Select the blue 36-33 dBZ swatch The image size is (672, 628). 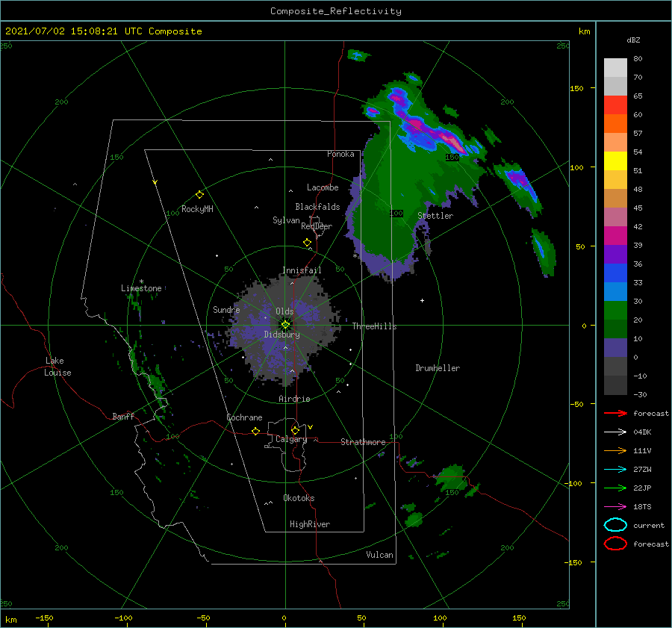[615, 273]
